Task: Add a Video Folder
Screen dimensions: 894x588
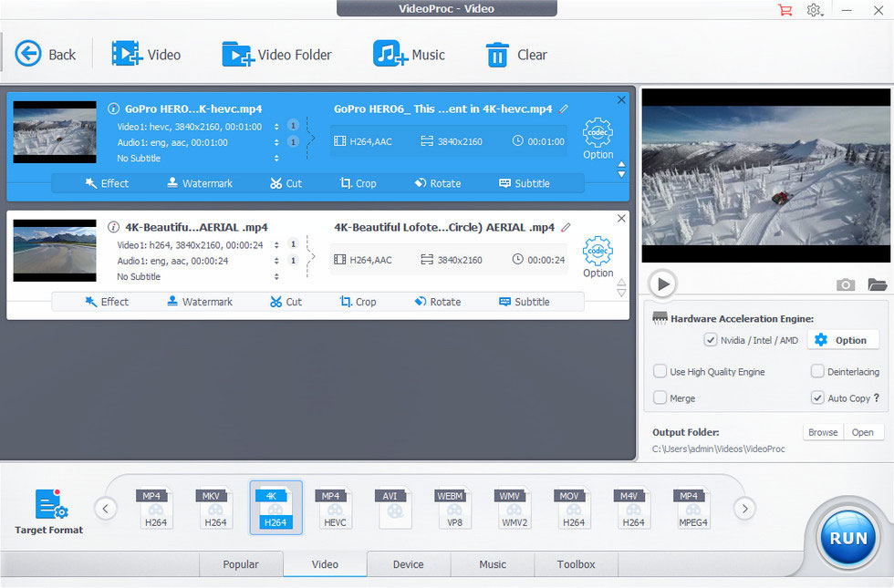Action: coord(276,54)
